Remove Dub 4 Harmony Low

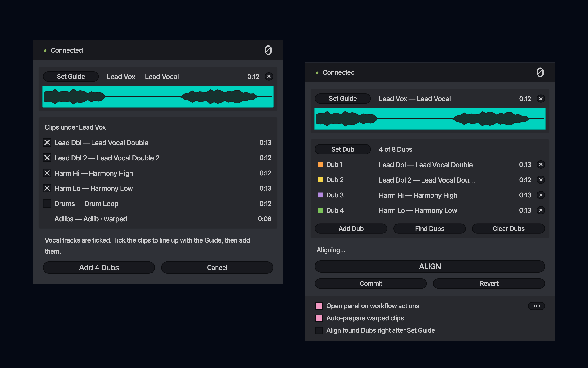coord(541,210)
